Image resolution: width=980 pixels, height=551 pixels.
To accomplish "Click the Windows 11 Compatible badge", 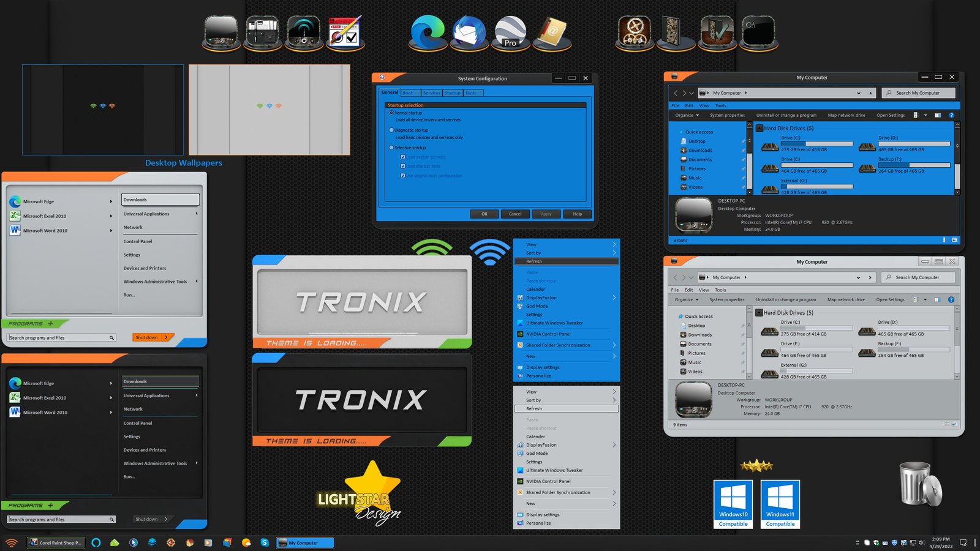I will coord(780,504).
